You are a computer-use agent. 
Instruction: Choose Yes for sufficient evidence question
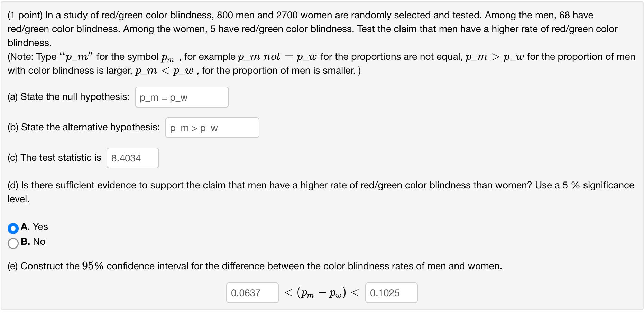click(x=13, y=227)
